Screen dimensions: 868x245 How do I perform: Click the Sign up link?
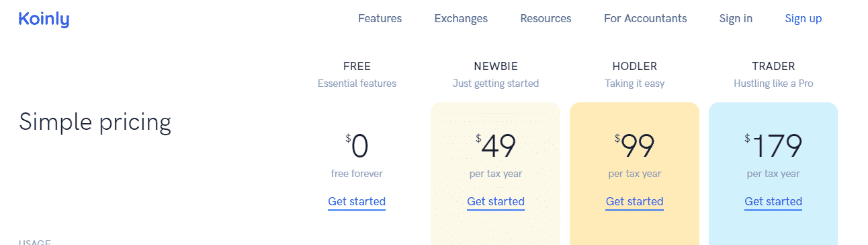point(803,18)
